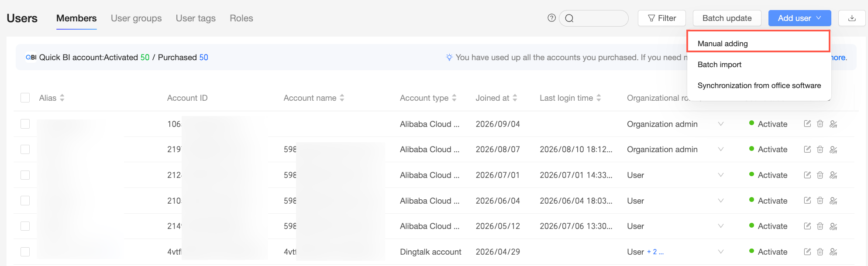
Task: Select Batch import option
Action: tap(758, 65)
